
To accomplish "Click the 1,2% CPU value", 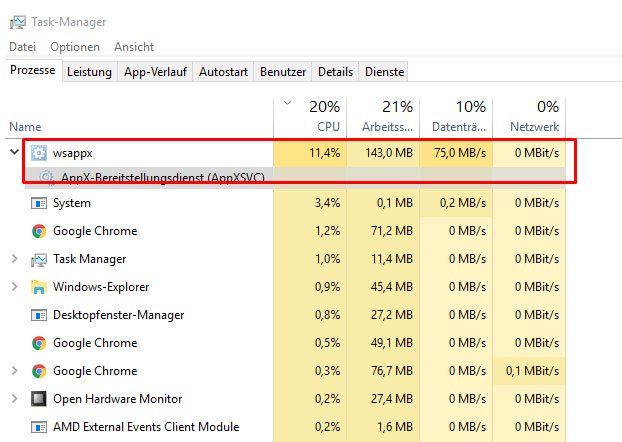I will tap(327, 231).
